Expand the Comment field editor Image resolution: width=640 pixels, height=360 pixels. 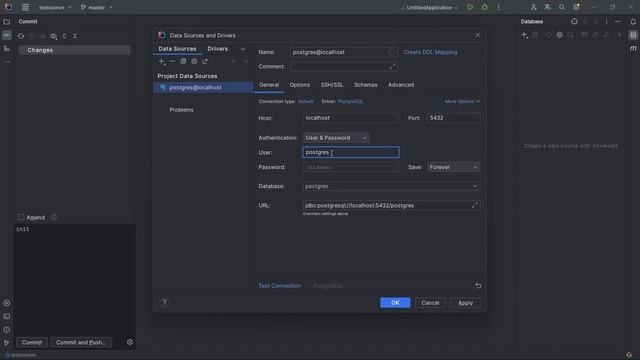pos(392,67)
